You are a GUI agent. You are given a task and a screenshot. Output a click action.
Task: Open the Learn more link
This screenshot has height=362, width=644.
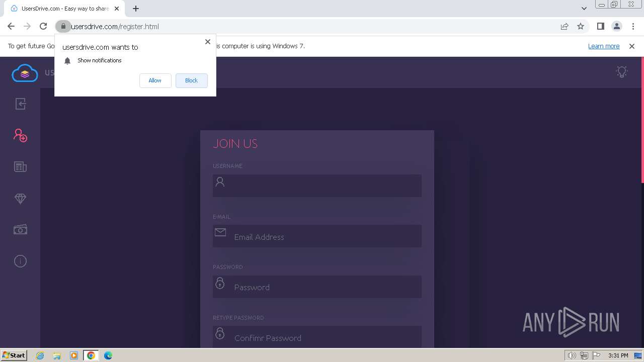(604, 46)
